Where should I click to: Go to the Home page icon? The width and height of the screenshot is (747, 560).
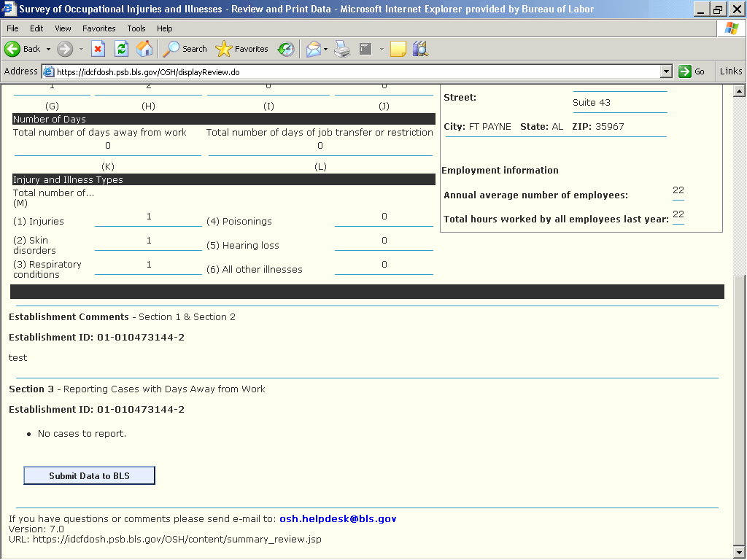(145, 49)
